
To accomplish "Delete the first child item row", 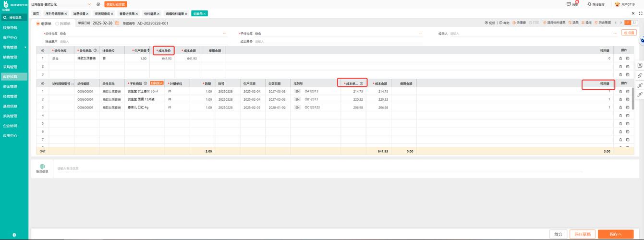I will coord(620,91).
